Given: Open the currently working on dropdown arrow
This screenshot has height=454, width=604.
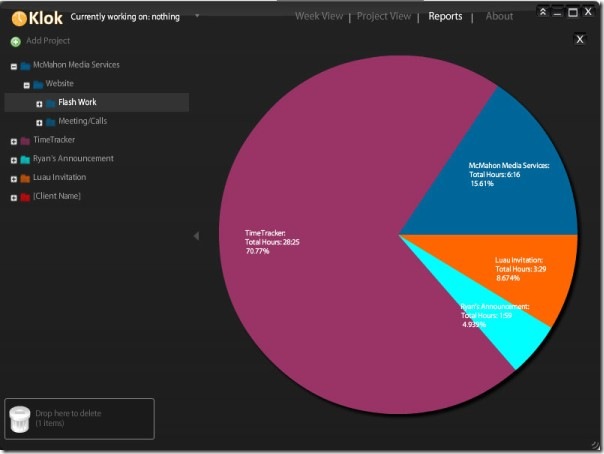Looking at the screenshot, I should click(197, 16).
